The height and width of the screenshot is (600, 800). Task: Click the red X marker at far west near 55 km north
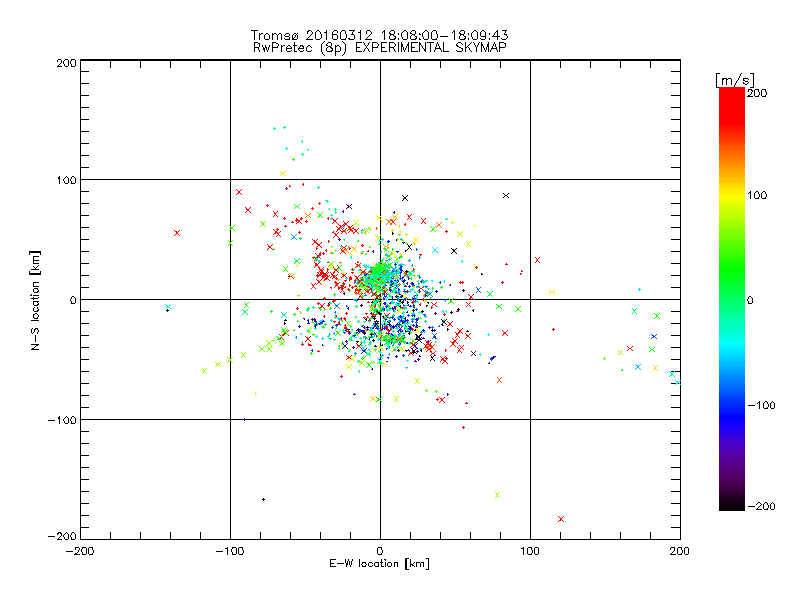point(177,233)
